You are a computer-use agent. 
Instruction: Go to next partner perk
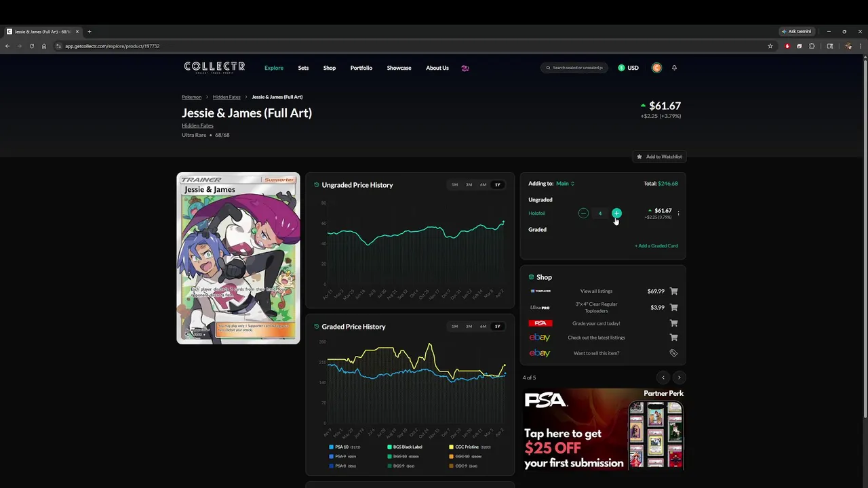tap(679, 378)
